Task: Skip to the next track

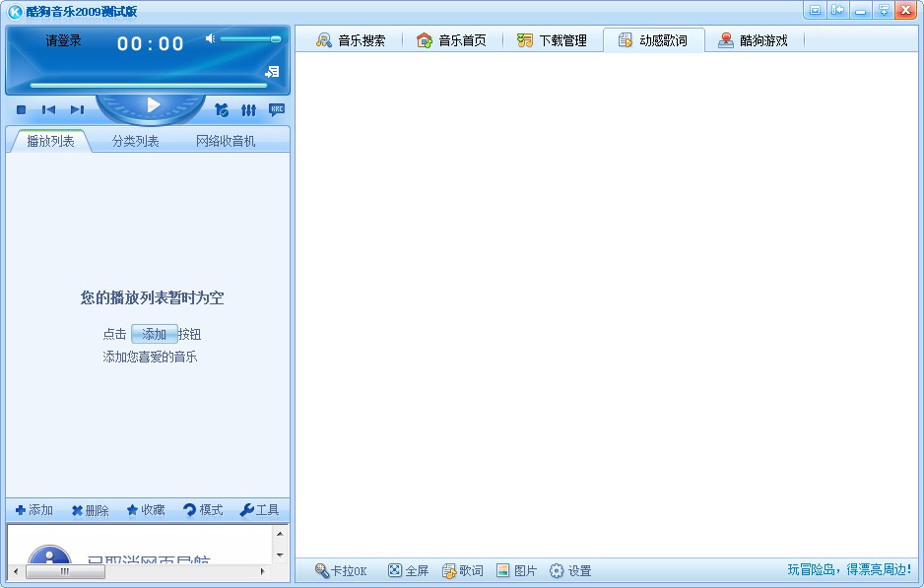Action: click(x=77, y=109)
